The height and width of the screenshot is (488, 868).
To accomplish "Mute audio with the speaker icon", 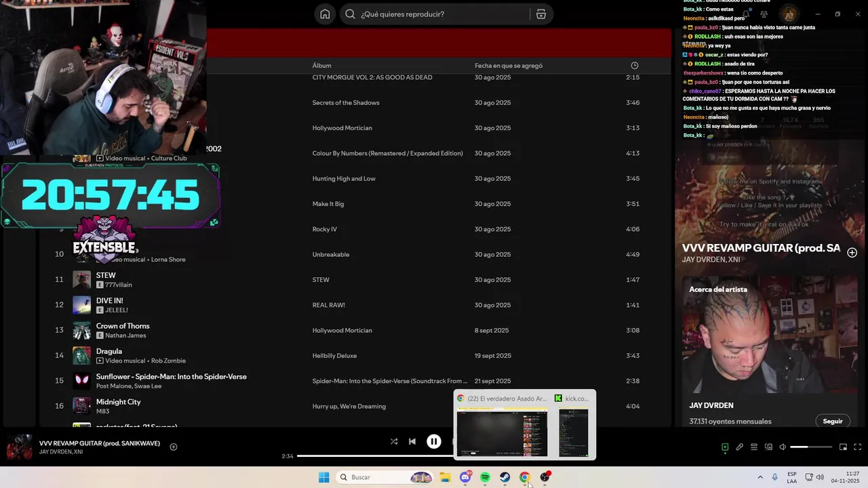I will 783,447.
